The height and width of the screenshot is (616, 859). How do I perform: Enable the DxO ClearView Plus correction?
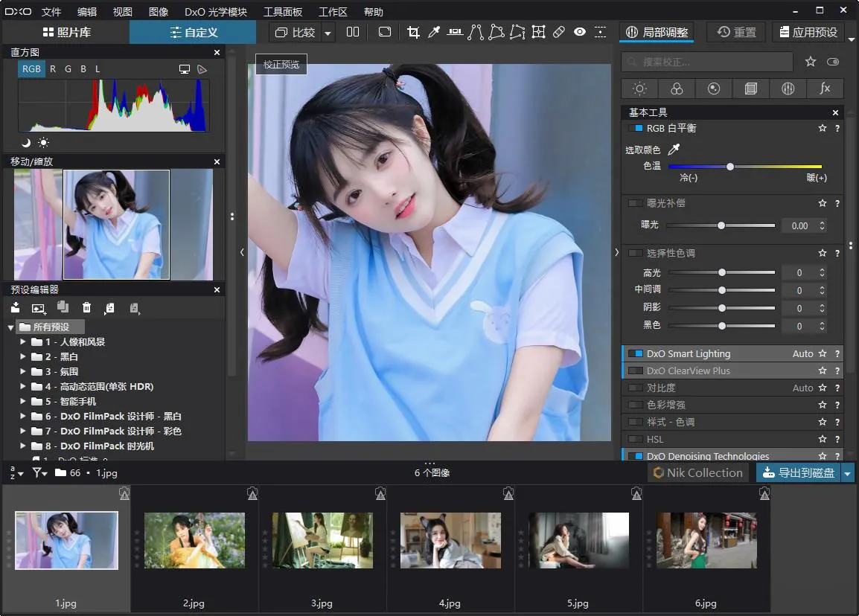(635, 371)
